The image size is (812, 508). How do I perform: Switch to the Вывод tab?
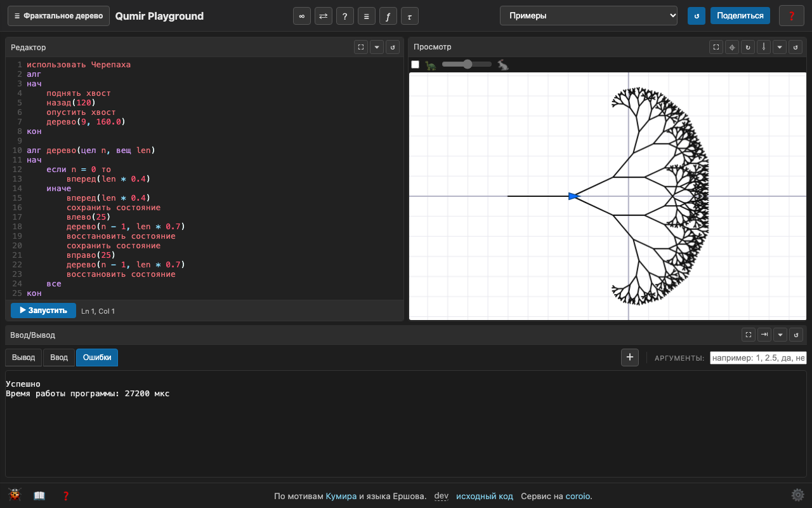coord(23,358)
